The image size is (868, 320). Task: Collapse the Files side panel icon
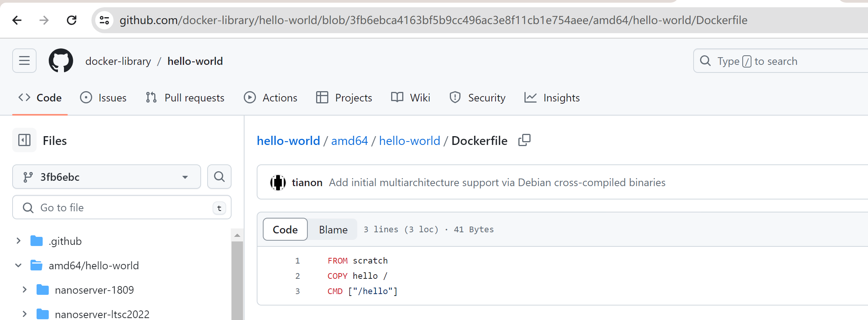24,140
